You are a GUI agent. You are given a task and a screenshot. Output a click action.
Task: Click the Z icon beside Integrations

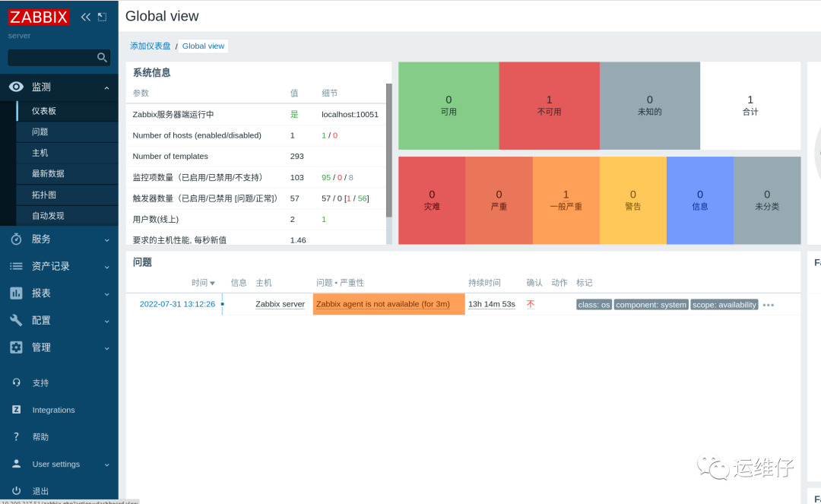coord(16,409)
